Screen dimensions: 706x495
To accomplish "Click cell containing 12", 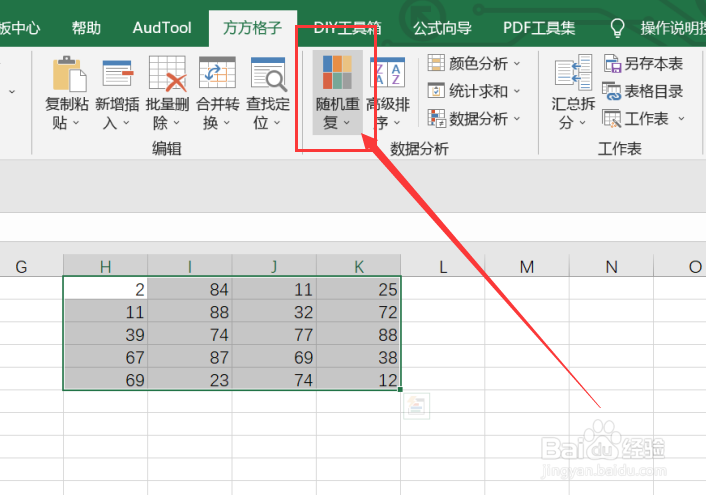I will click(358, 379).
